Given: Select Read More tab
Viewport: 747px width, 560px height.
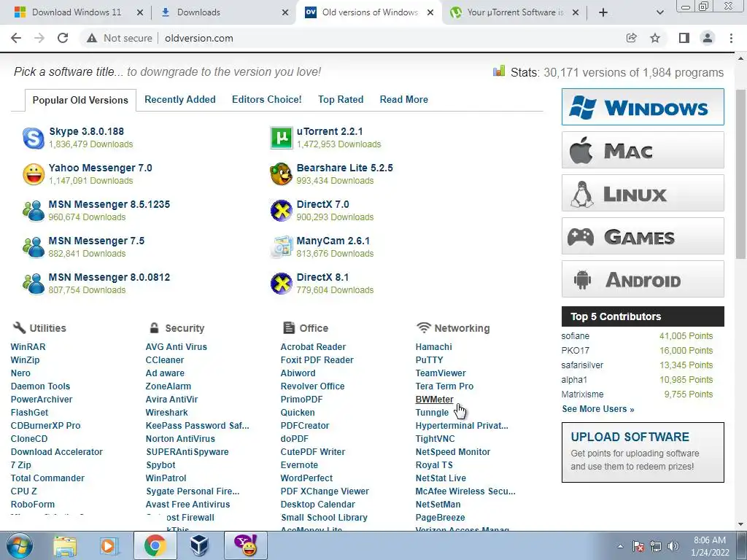Looking at the screenshot, I should tap(404, 99).
